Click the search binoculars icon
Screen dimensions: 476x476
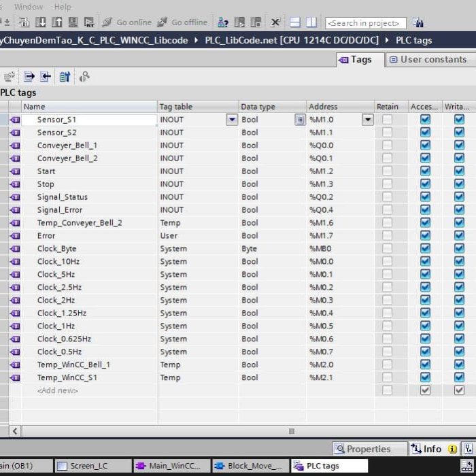tap(418, 22)
